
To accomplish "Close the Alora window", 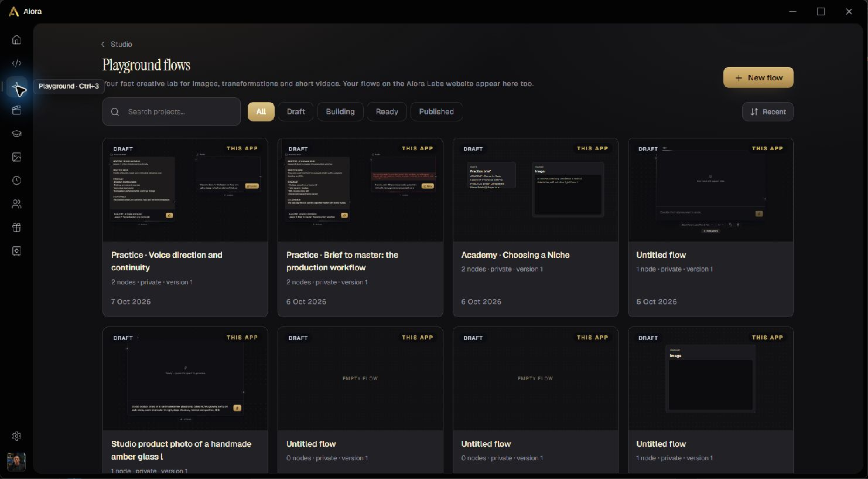I will click(x=849, y=12).
